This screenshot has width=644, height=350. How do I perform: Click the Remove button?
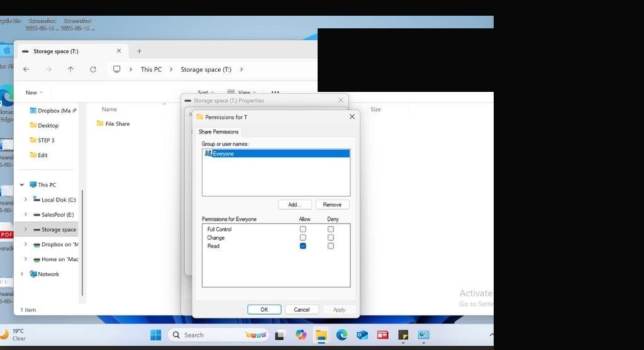click(332, 205)
